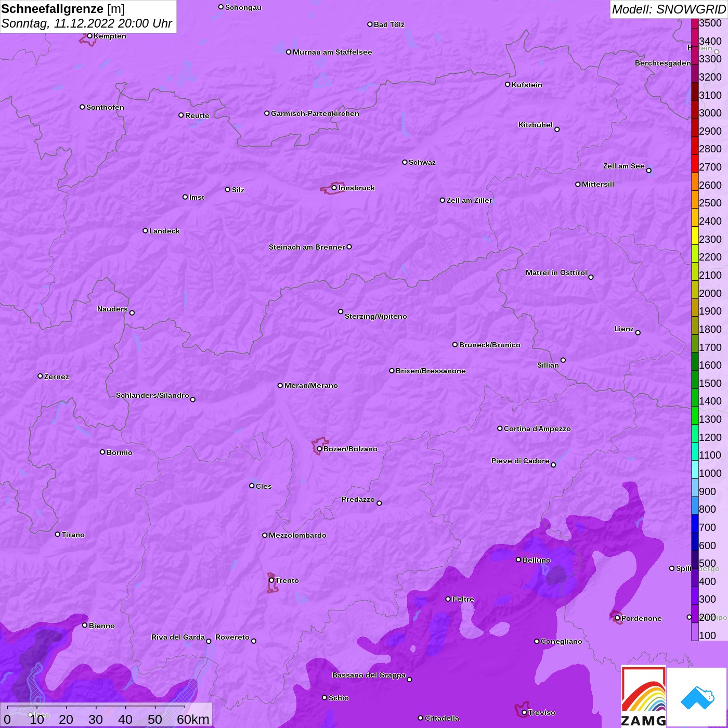Click the 1500 legend value
Image resolution: width=728 pixels, height=728 pixels.
point(710,383)
